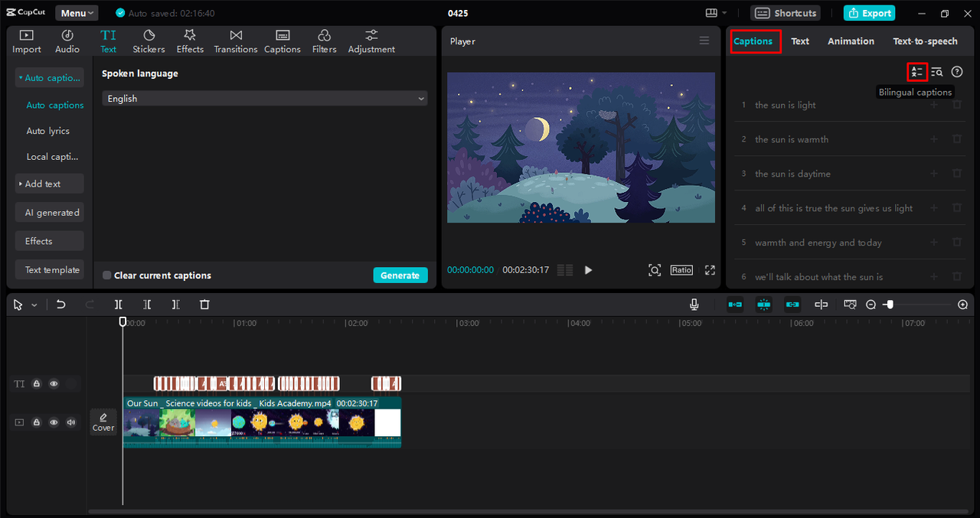Screen dimensions: 980x518
Task: Zoom out the timeline with minus icon
Action: [871, 305]
